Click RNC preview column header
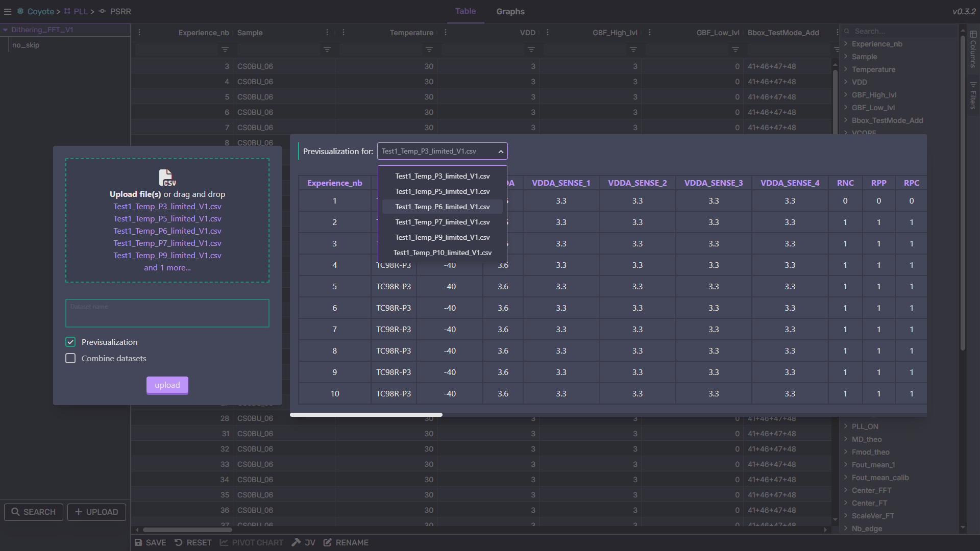 [845, 183]
